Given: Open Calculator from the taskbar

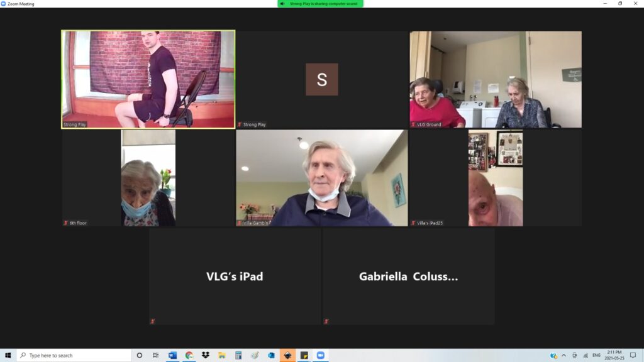Looking at the screenshot, I should (238, 355).
